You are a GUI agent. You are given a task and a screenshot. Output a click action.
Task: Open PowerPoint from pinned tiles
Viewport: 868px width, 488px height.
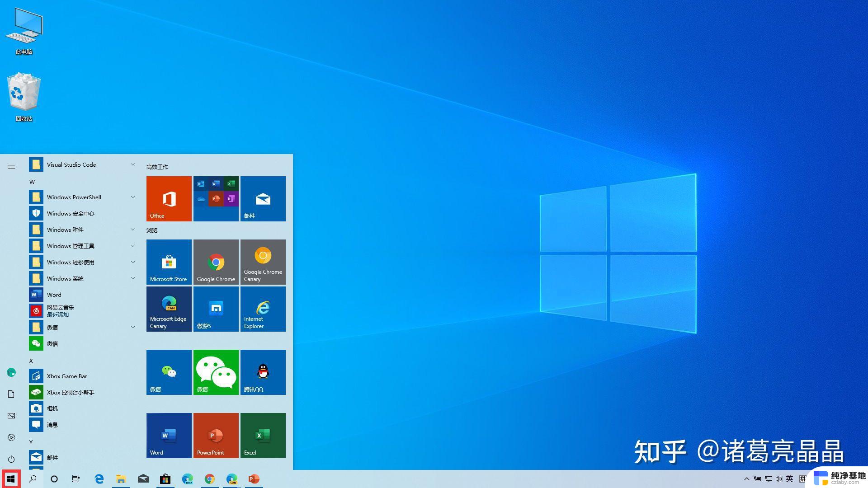[216, 436]
